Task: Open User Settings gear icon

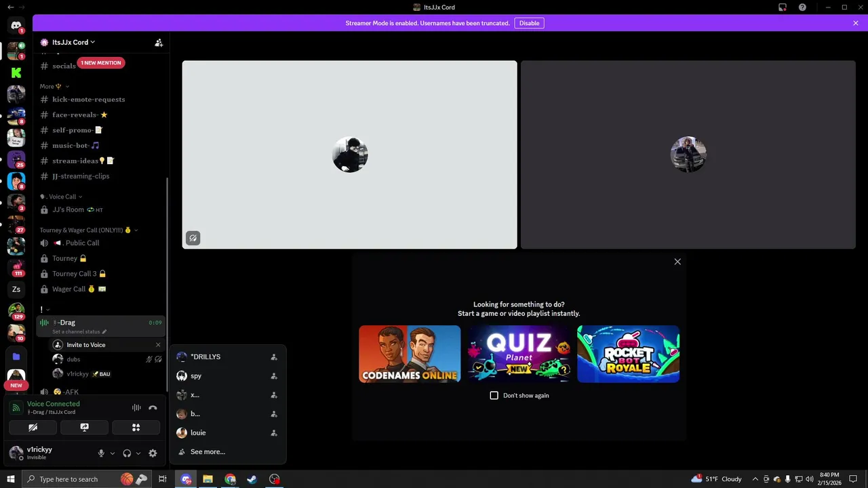Action: coord(153,453)
